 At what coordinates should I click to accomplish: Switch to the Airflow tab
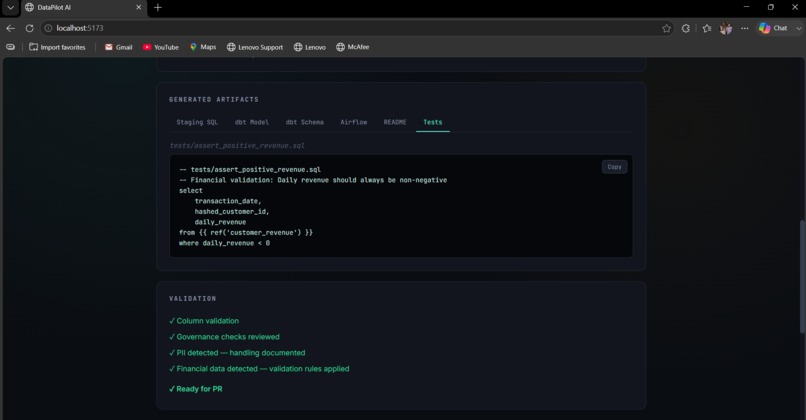[x=354, y=122]
